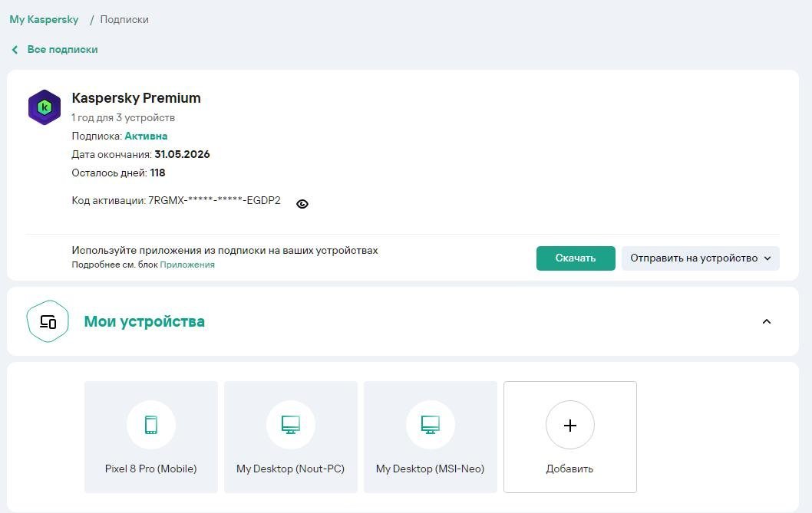Collapse the Мои устройства section chevron

(767, 321)
